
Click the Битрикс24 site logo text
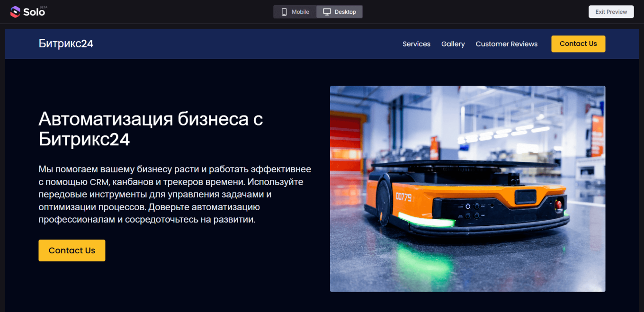click(x=66, y=44)
